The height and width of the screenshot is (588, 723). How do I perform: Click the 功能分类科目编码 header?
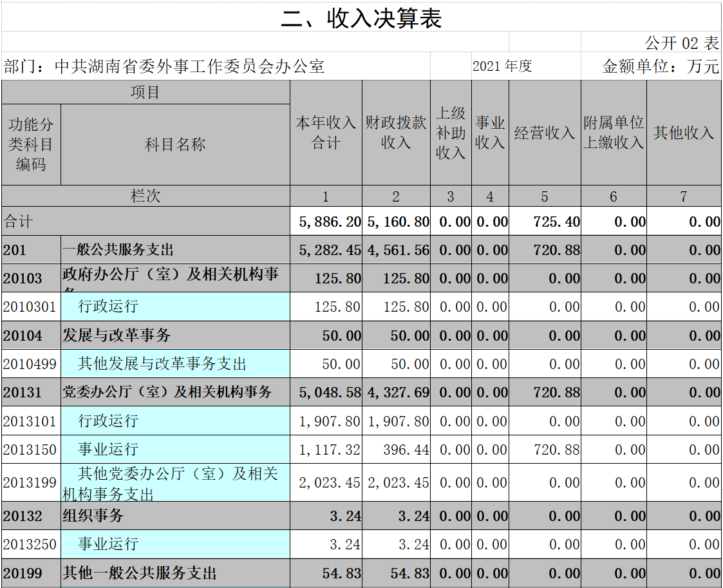pos(31,144)
